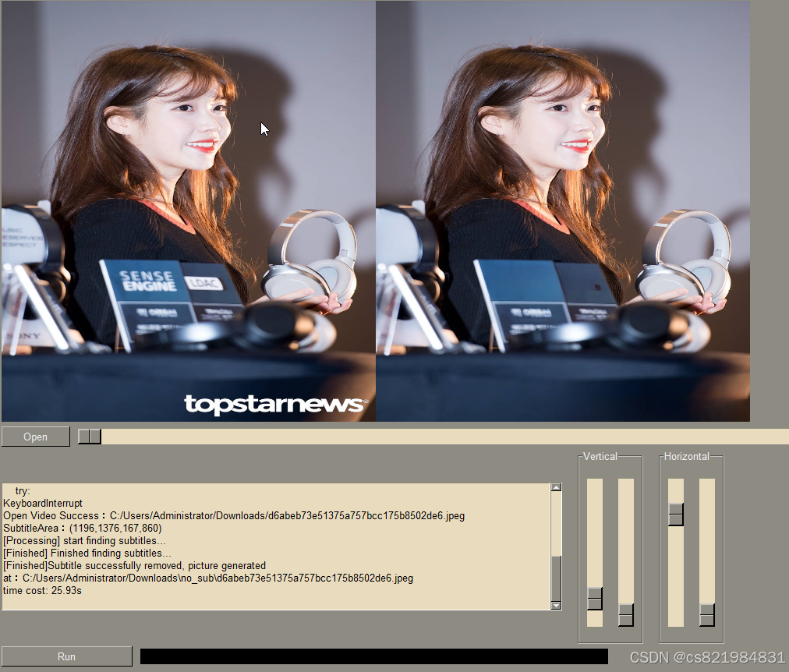
Task: Click the long frame seek slider track
Action: click(x=433, y=437)
